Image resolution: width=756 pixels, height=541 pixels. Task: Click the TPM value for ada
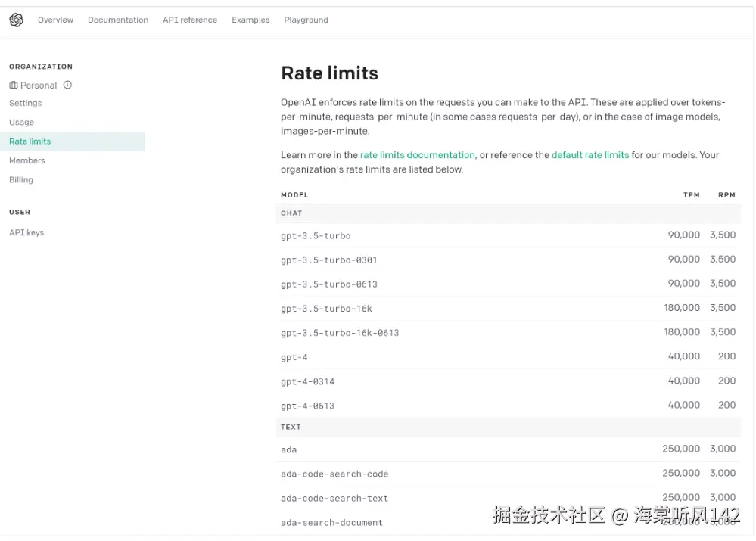[x=681, y=449]
